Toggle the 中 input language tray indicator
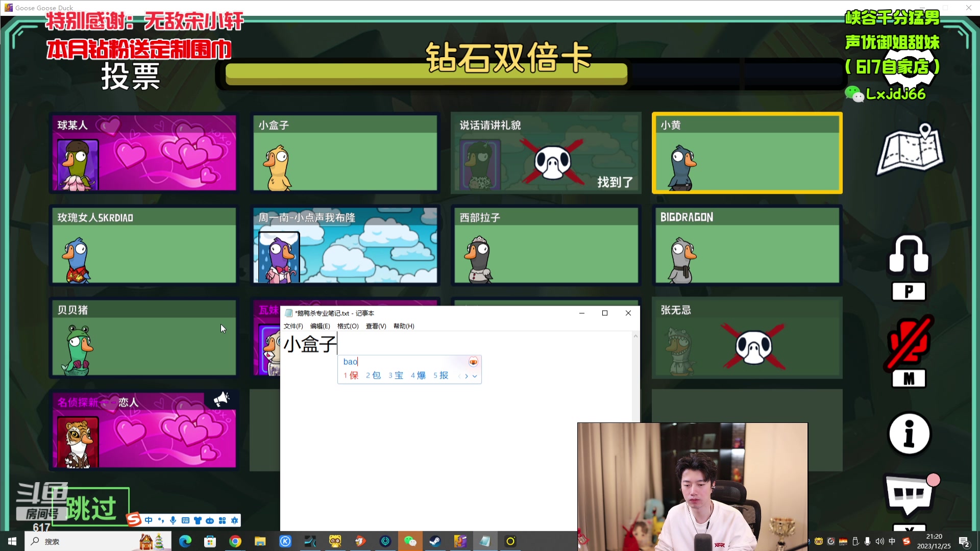 (892, 541)
